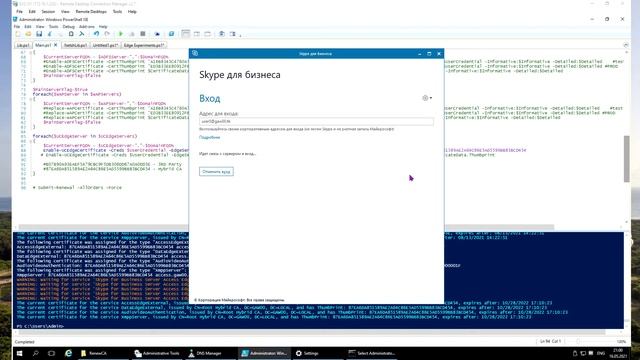Click the Redo arrow in ISE toolbar
640x360 pixels.
click(x=107, y=34)
